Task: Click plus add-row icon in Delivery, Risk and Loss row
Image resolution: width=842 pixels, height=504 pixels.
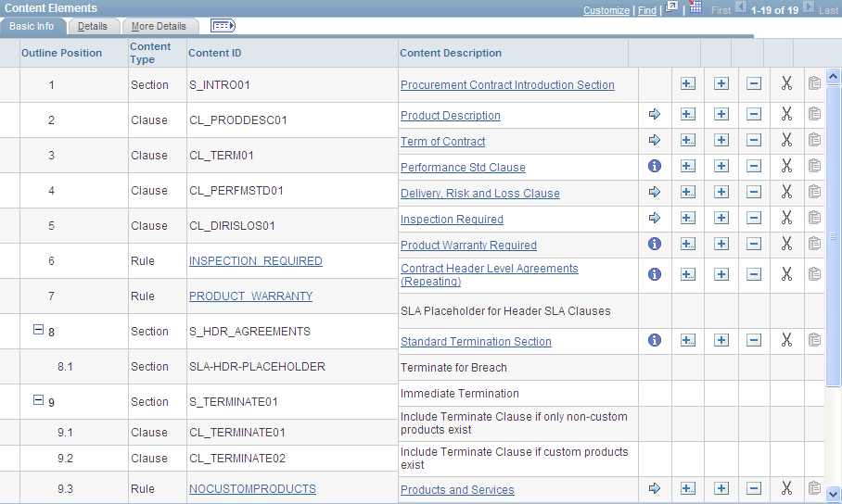Action: (x=721, y=192)
